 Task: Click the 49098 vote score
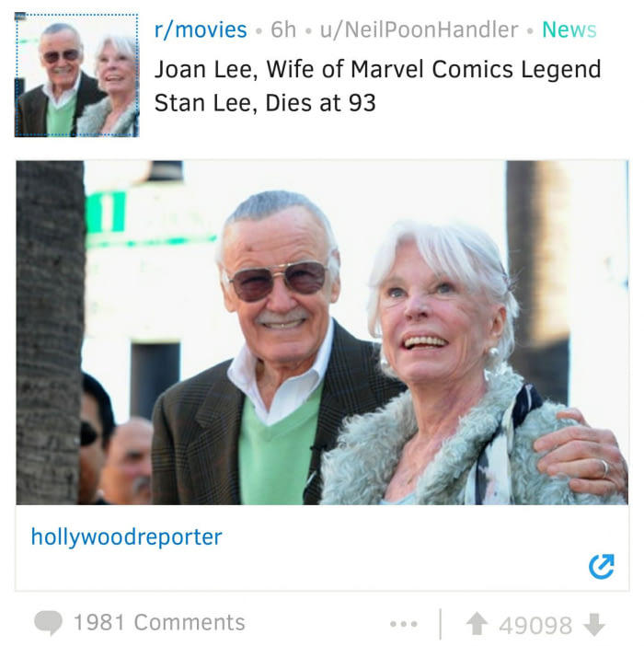pyautogui.click(x=535, y=626)
